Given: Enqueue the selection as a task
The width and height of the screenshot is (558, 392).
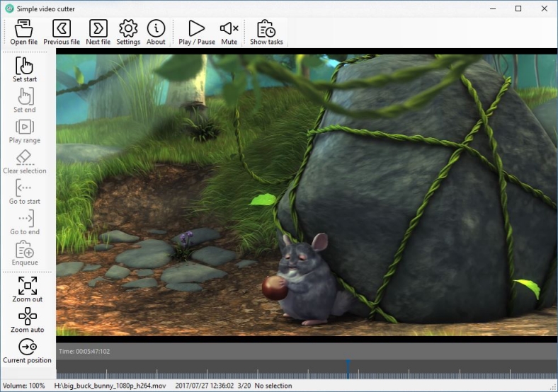Looking at the screenshot, I should click(x=25, y=249).
